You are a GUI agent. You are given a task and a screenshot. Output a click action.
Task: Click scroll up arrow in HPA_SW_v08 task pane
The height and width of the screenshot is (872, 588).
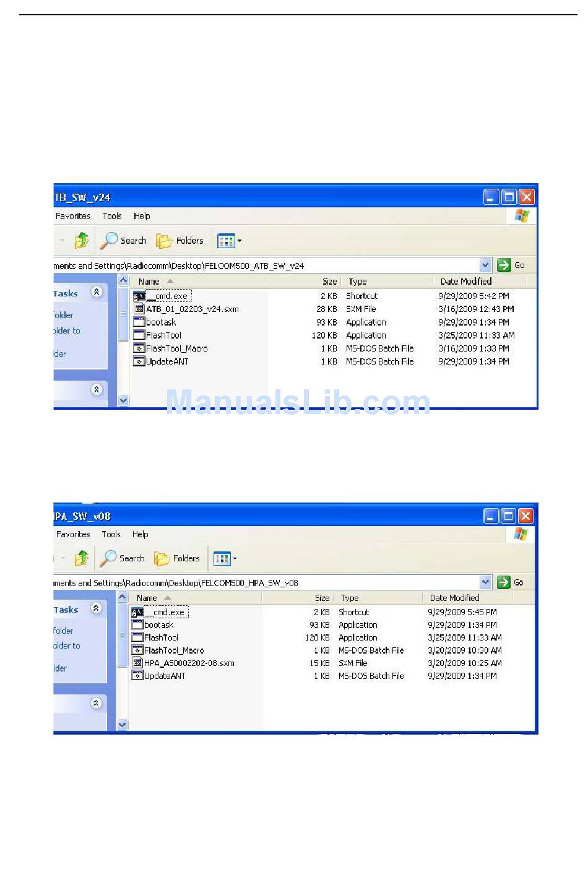pyautogui.click(x=122, y=597)
